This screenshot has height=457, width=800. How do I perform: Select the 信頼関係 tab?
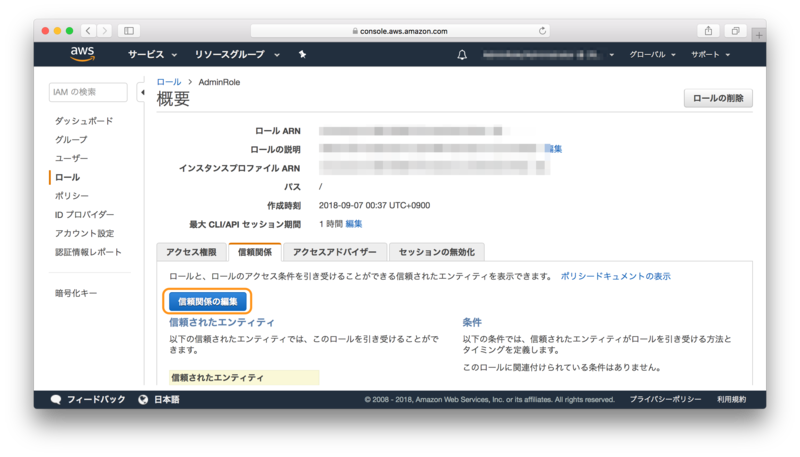tap(255, 252)
